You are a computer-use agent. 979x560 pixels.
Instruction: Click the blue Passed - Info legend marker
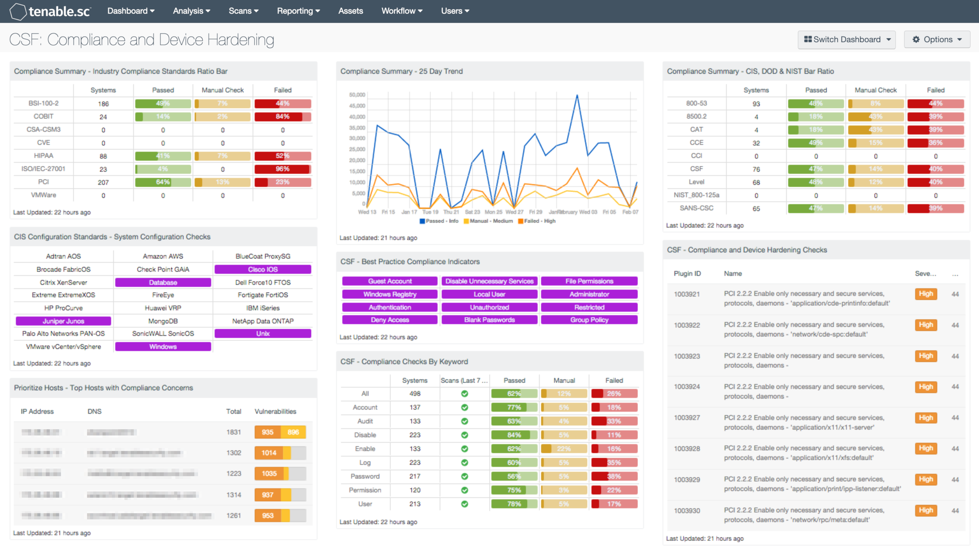point(422,221)
